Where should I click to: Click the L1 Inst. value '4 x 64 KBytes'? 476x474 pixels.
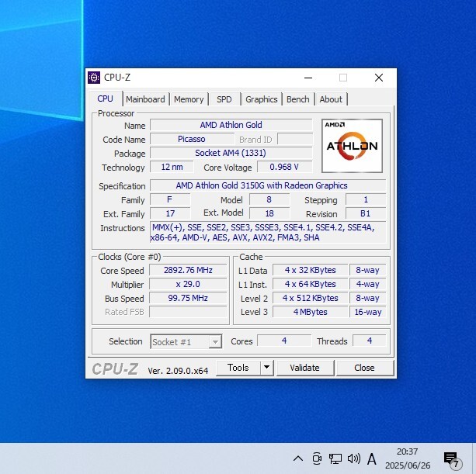click(x=311, y=284)
